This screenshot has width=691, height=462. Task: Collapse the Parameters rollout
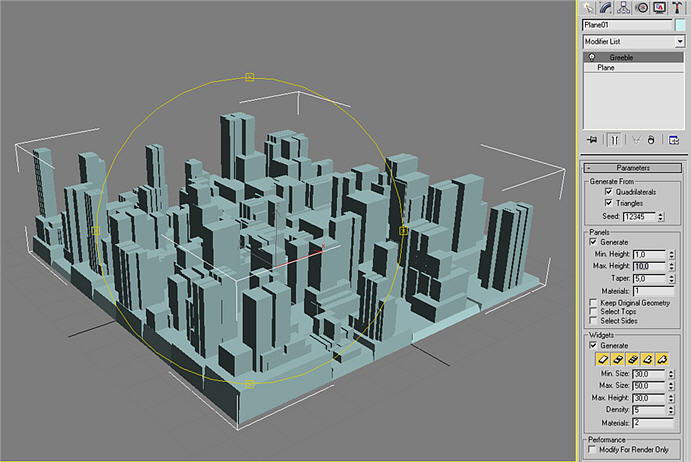(x=633, y=168)
